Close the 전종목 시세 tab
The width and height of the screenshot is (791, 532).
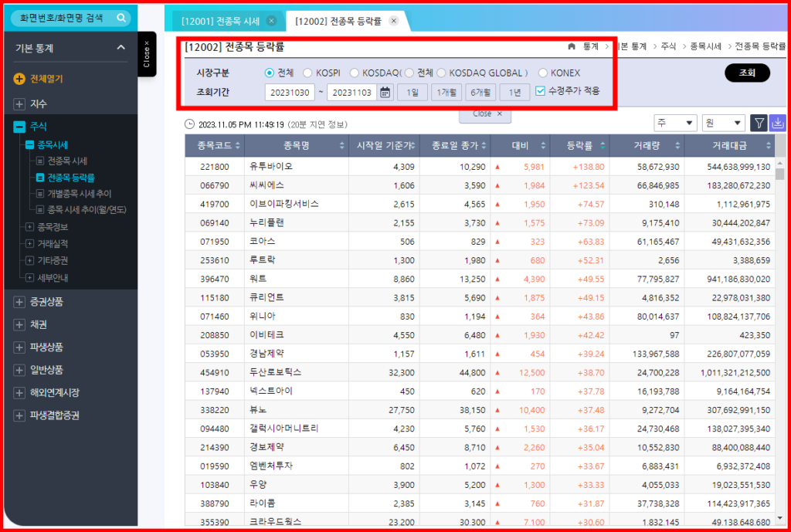(x=271, y=21)
